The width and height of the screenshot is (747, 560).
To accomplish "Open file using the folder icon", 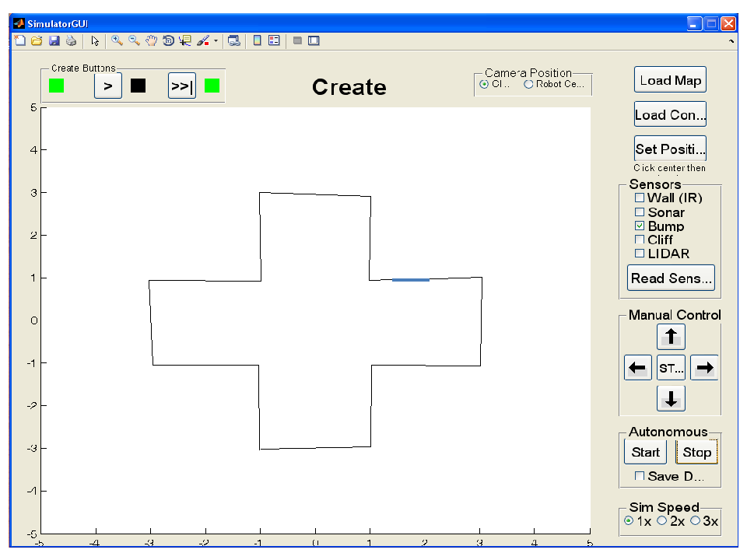I will [37, 41].
